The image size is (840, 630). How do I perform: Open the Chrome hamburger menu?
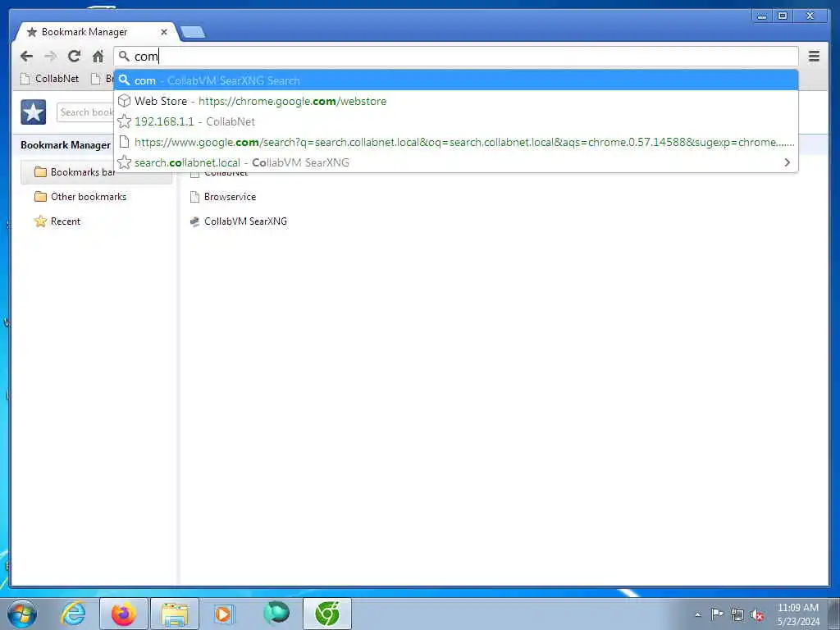pyautogui.click(x=814, y=57)
